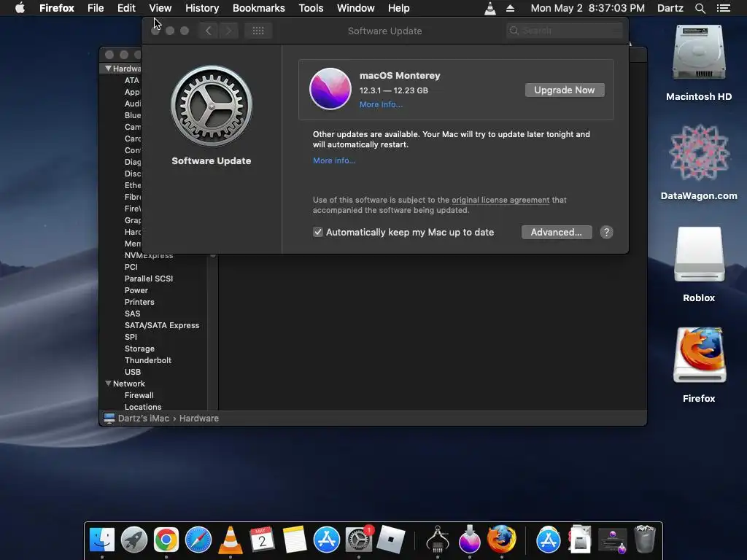Show all preferences grid button

258,31
